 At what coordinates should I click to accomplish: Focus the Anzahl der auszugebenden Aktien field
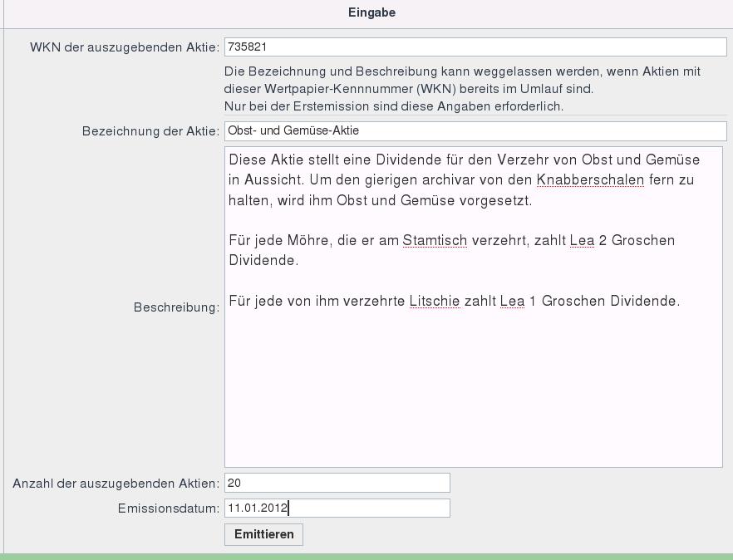tap(337, 483)
